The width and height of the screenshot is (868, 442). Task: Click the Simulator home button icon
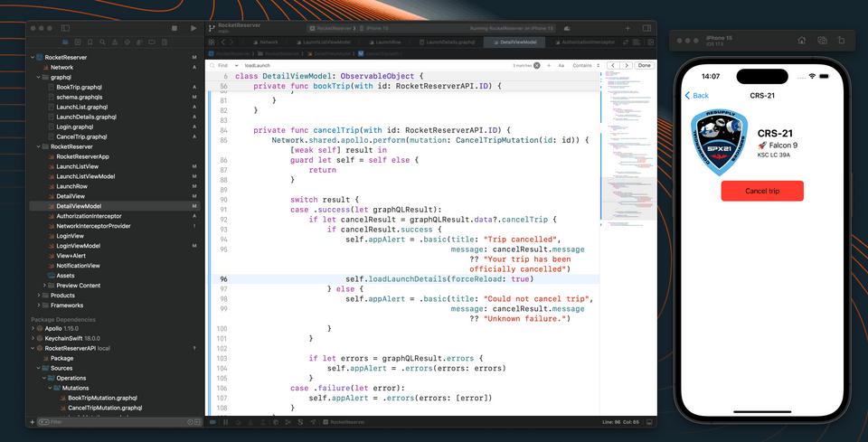coord(801,41)
